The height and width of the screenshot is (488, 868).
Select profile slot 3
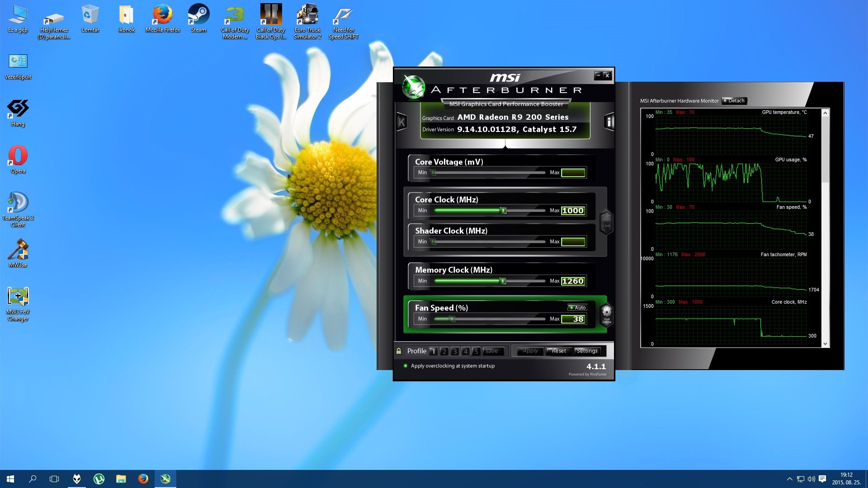coord(455,351)
